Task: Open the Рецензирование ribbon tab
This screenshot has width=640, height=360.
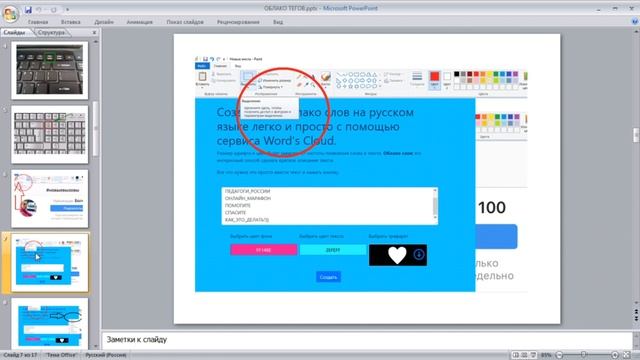Action: [238, 22]
